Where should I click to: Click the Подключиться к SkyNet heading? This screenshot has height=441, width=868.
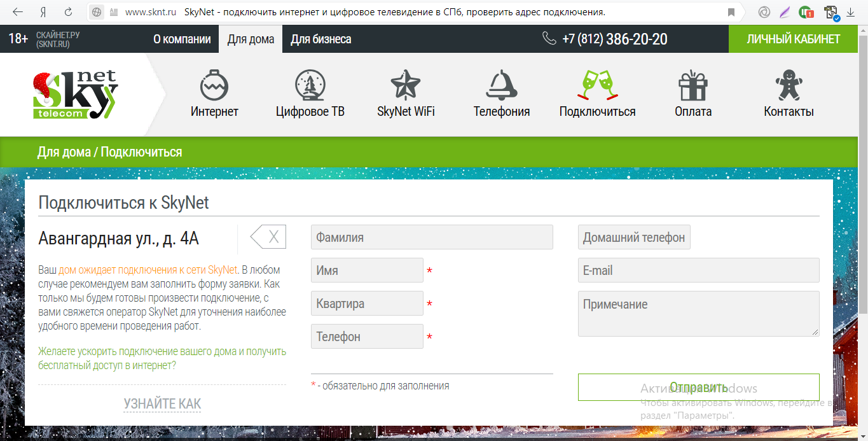coord(123,203)
